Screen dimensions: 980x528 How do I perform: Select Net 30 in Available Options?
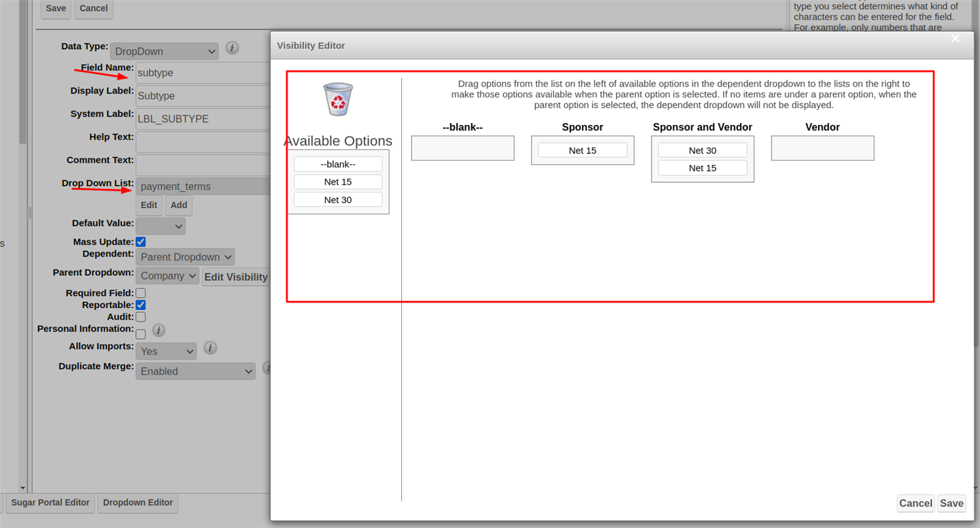(338, 200)
